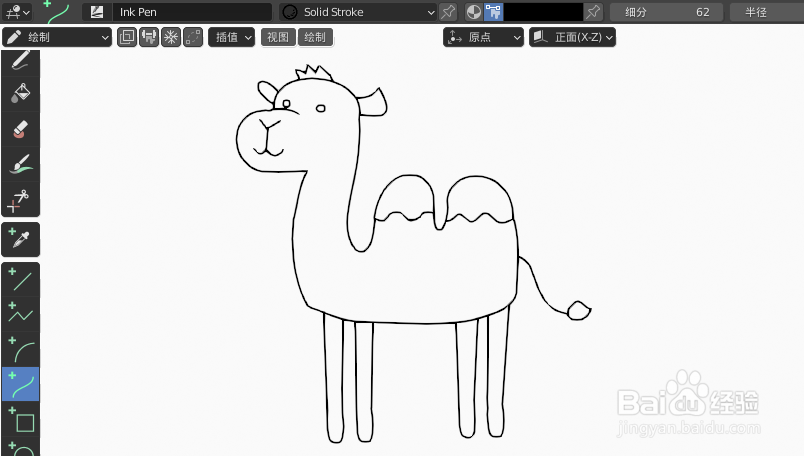Select the Tint brush tool
Screen dimensions: 804x456
(21, 165)
